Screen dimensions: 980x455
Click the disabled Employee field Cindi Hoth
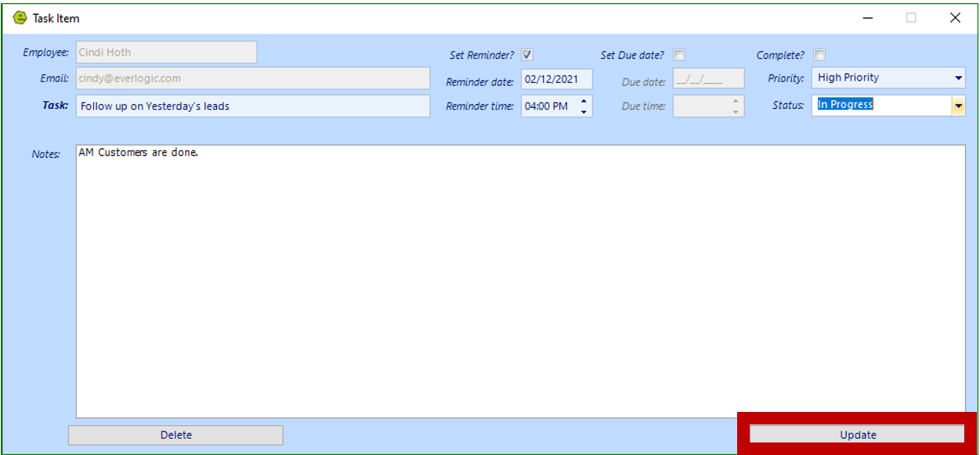166,52
